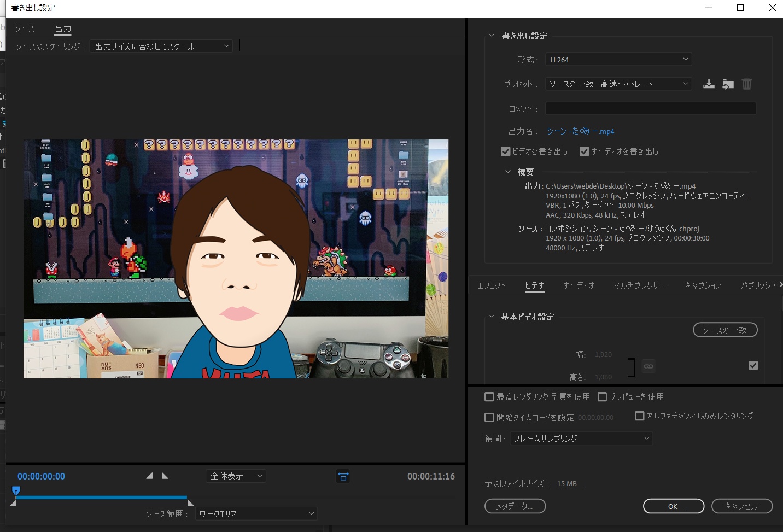Open the パブリッシュ tab
The image size is (783, 532).
click(758, 285)
